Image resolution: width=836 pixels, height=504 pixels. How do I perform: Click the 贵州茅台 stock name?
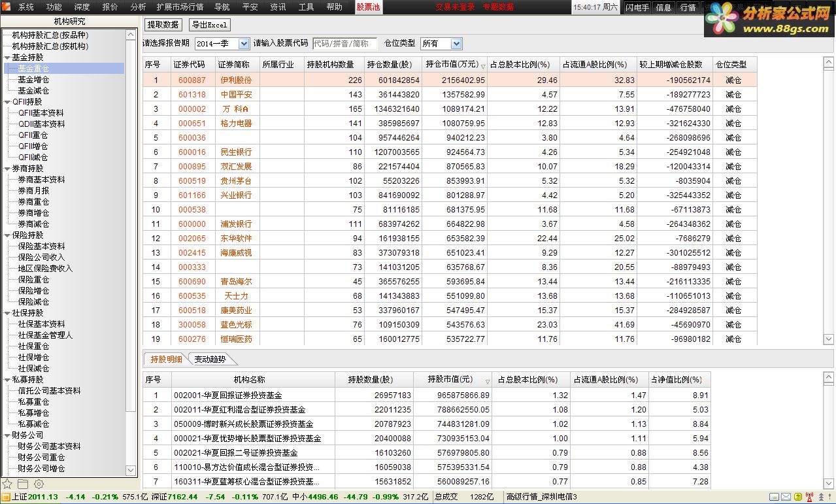236,180
